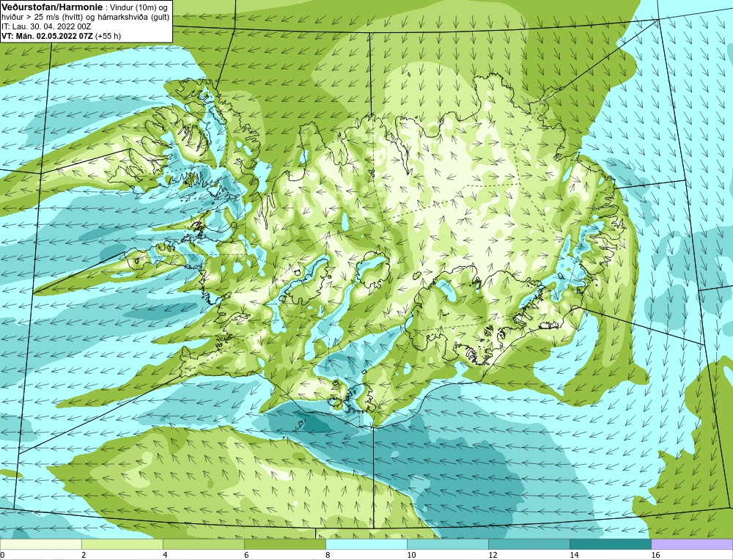Click the legend value label '10'

pyautogui.click(x=411, y=555)
